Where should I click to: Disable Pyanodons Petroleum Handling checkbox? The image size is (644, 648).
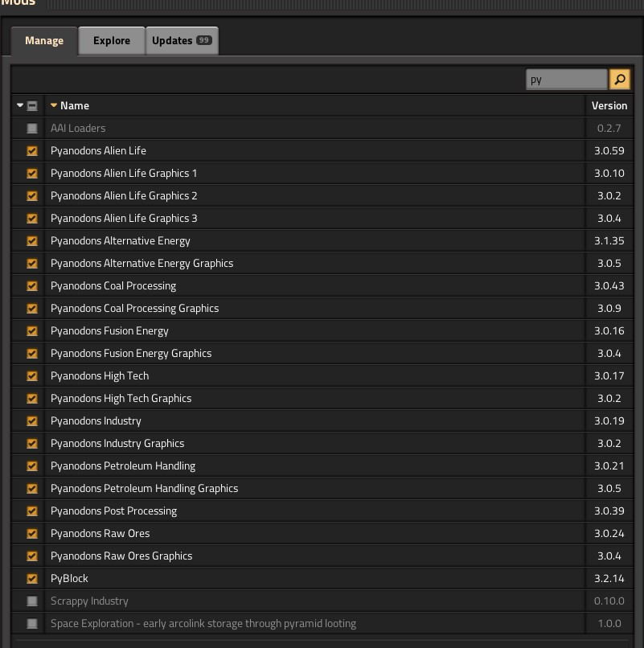[32, 466]
